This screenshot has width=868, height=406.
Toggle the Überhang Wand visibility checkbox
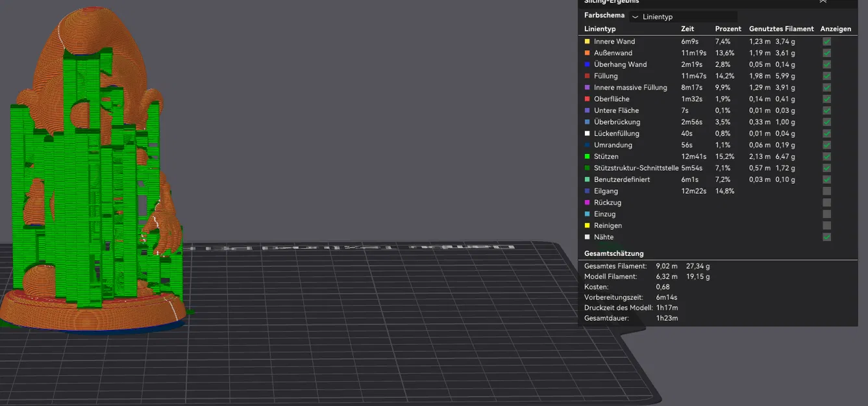pyautogui.click(x=826, y=64)
